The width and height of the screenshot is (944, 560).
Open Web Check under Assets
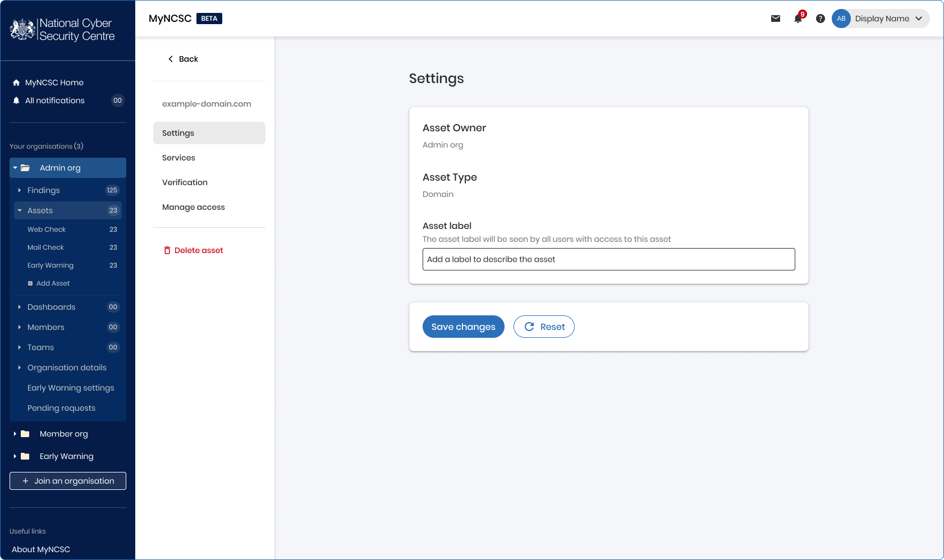(47, 229)
